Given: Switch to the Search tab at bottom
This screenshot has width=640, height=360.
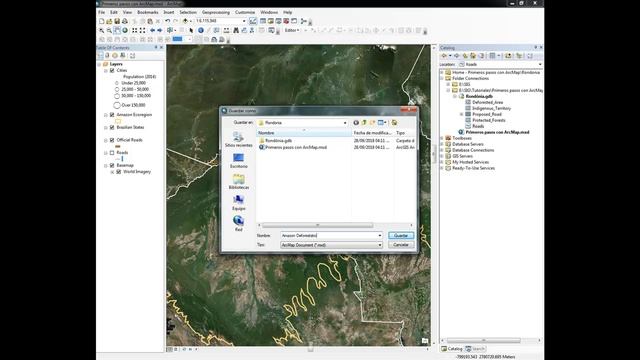Looking at the screenshot, I should click(476, 349).
